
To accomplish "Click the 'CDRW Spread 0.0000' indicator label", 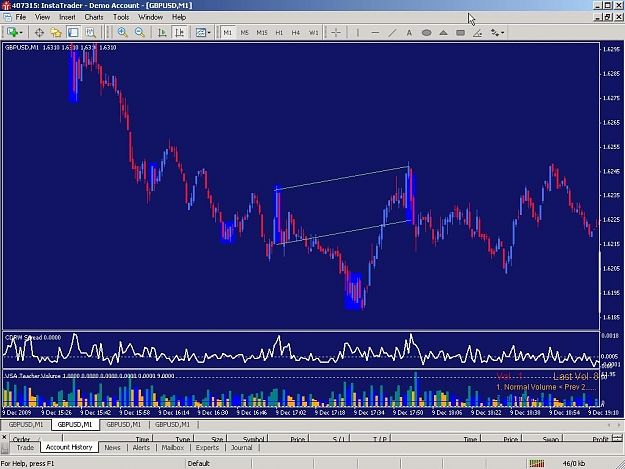I will tap(33, 338).
